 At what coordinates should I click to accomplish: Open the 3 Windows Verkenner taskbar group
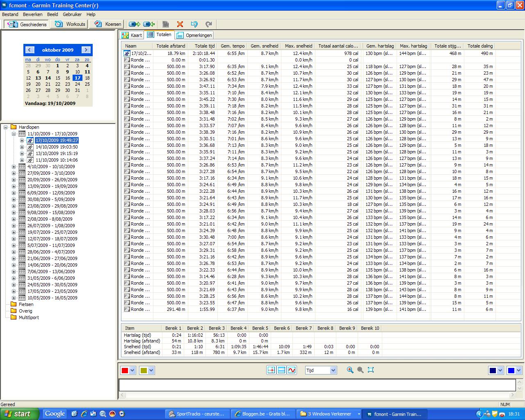click(329, 414)
